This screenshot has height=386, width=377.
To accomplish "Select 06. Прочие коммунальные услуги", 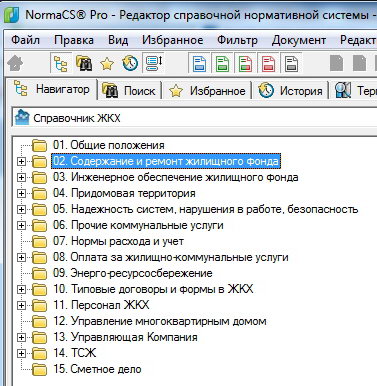I will 138,225.
